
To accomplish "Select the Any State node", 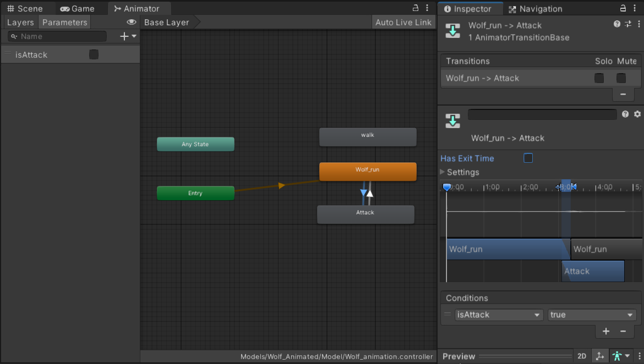I will click(x=195, y=144).
